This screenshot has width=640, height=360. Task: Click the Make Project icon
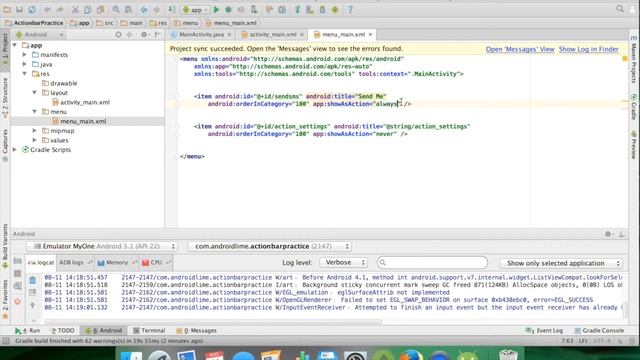[x=172, y=9]
